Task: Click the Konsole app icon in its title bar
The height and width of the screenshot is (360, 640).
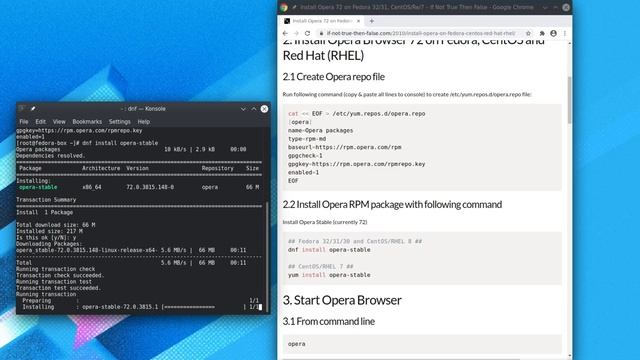Action: tap(21, 109)
